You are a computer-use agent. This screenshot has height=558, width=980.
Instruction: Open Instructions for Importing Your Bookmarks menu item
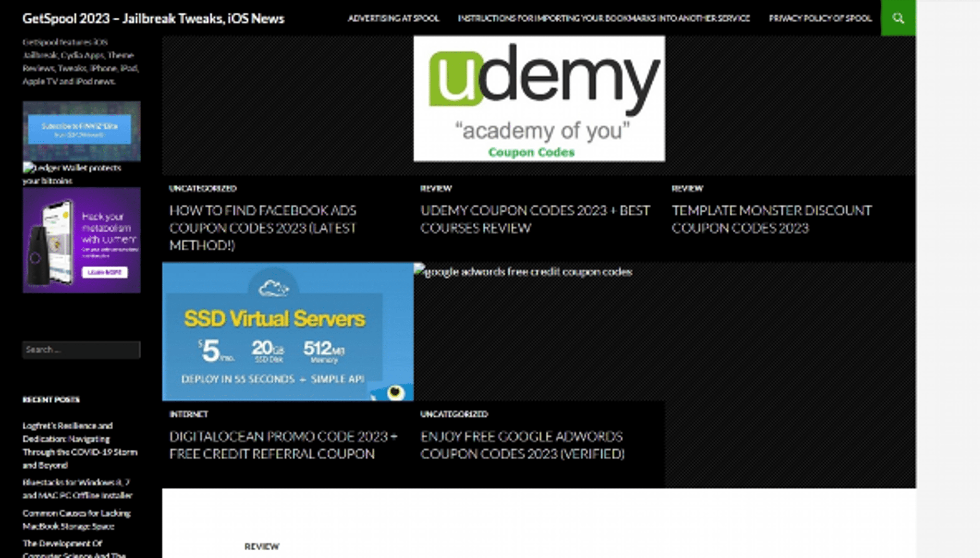coord(603,18)
